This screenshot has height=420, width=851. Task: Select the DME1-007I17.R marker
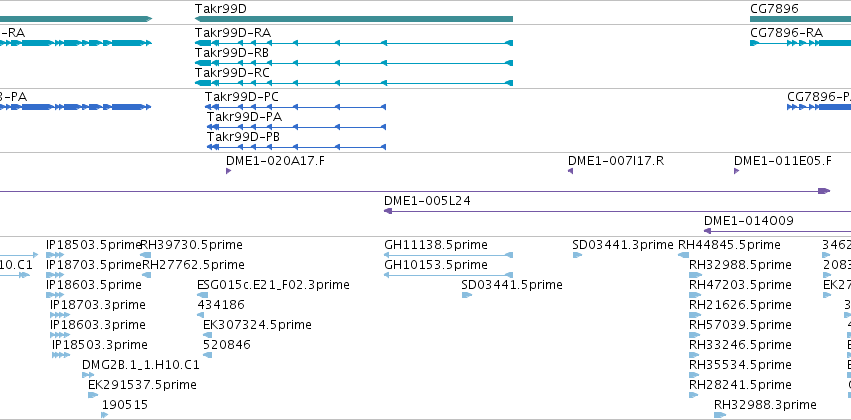click(x=570, y=171)
